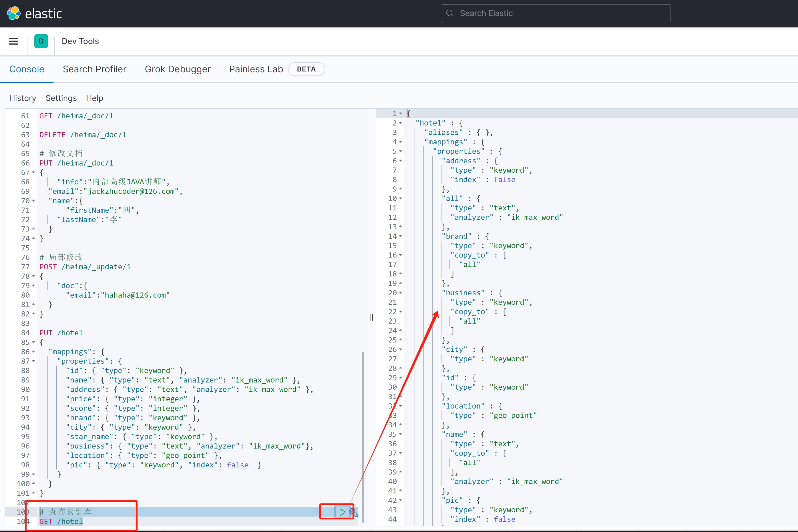The image size is (798, 532).
Task: Click the magnifier icon in search bar
Action: (x=450, y=13)
